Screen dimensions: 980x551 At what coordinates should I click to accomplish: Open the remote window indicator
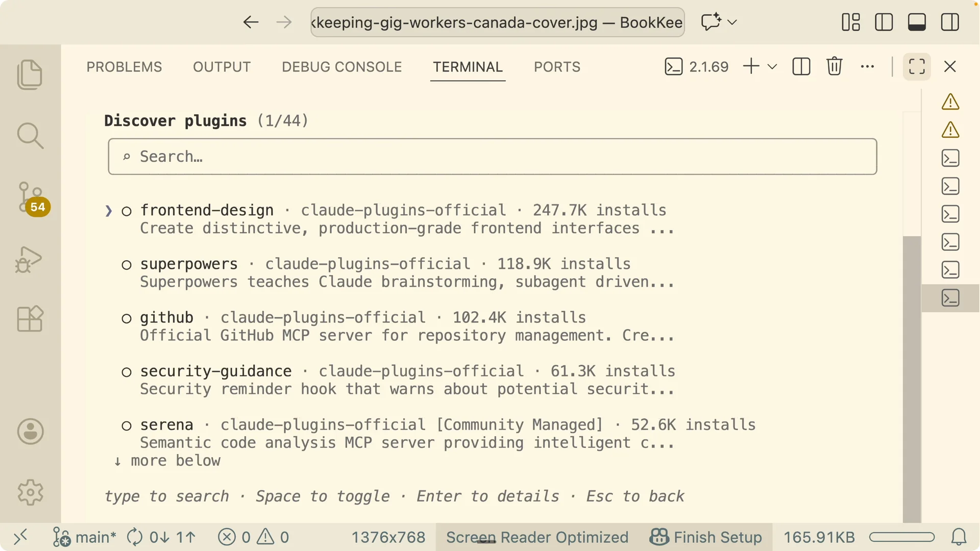tap(20, 537)
